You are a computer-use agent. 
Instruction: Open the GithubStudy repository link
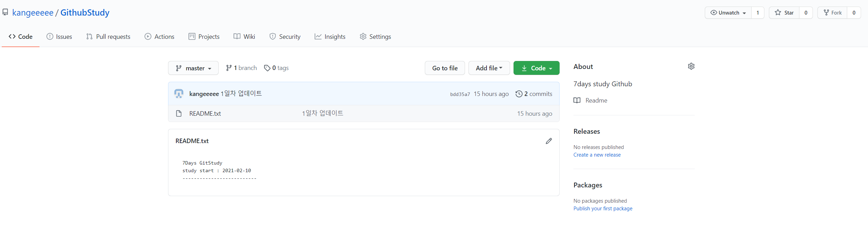[x=85, y=13]
